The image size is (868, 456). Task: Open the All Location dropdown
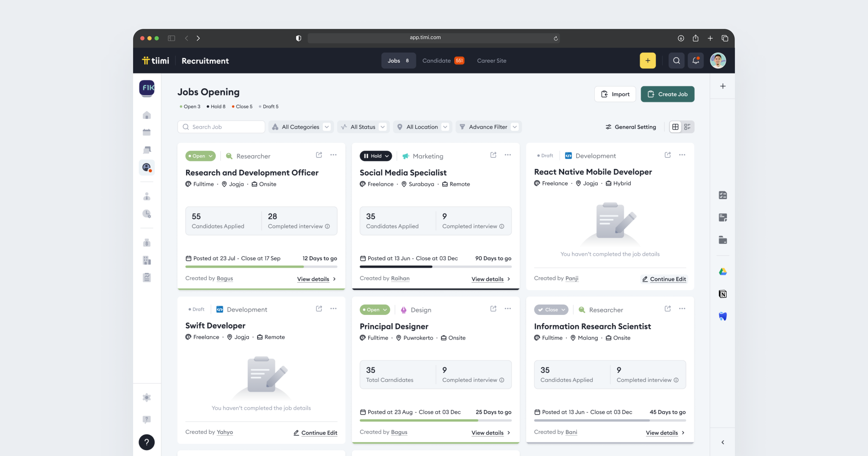(x=422, y=127)
